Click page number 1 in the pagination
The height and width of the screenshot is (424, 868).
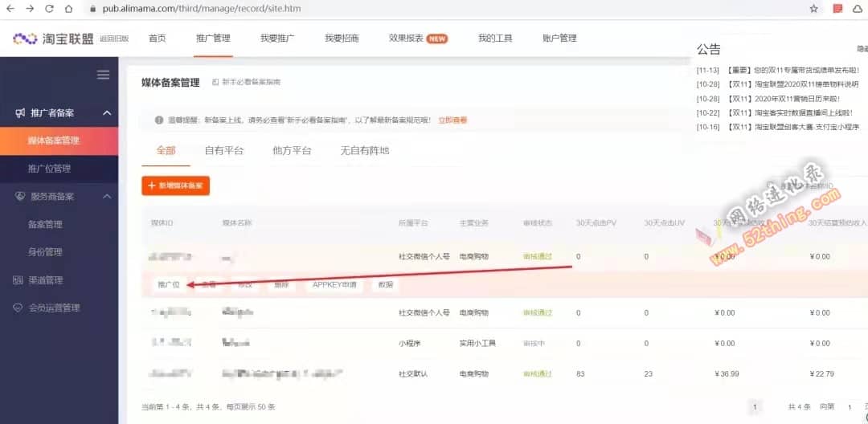pos(755,407)
